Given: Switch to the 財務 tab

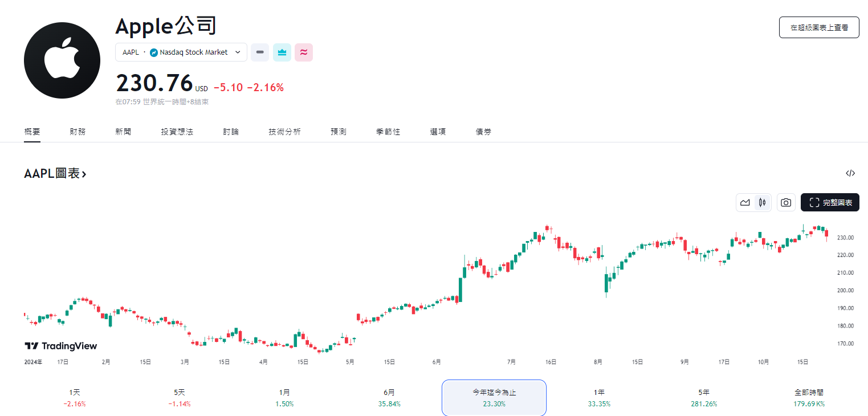Looking at the screenshot, I should [78, 131].
